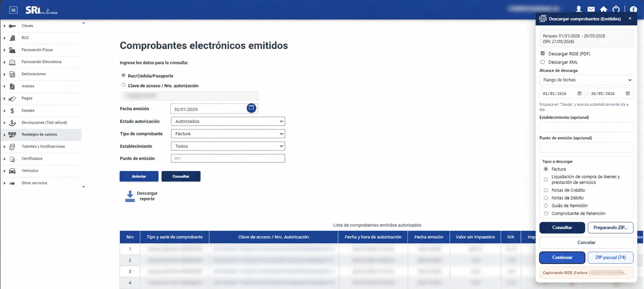Open Deudas menu item

coord(28,110)
